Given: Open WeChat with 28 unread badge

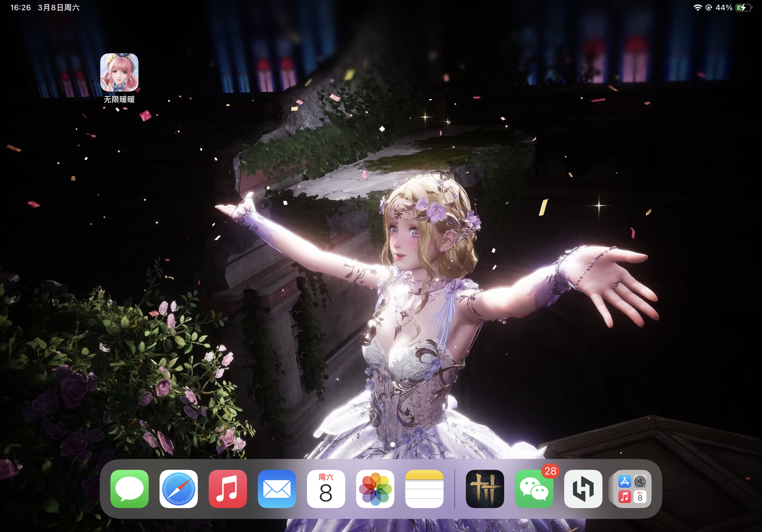Looking at the screenshot, I should [x=534, y=489].
